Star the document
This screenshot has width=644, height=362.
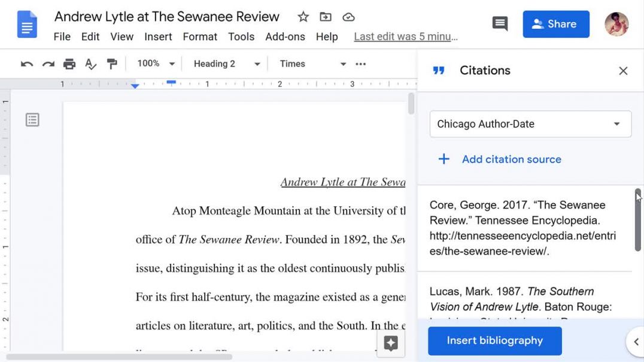click(303, 17)
